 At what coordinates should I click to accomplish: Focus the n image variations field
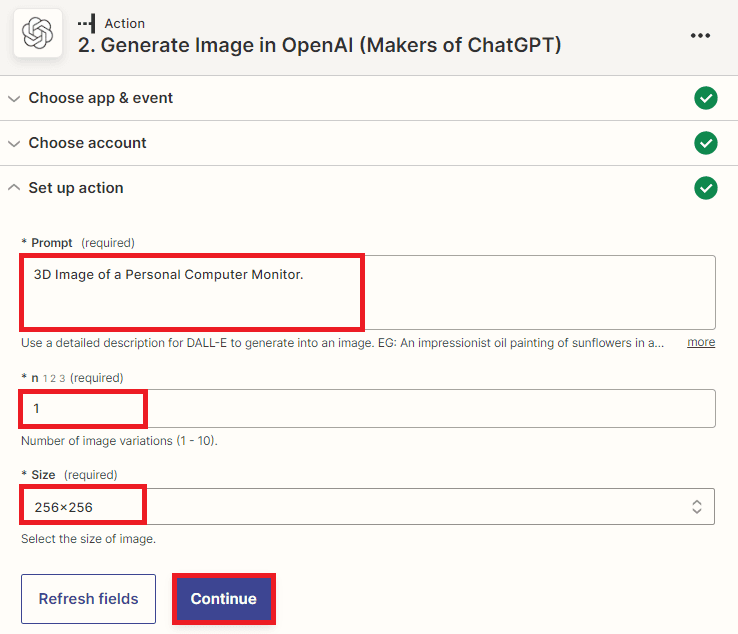pyautogui.click(x=367, y=409)
